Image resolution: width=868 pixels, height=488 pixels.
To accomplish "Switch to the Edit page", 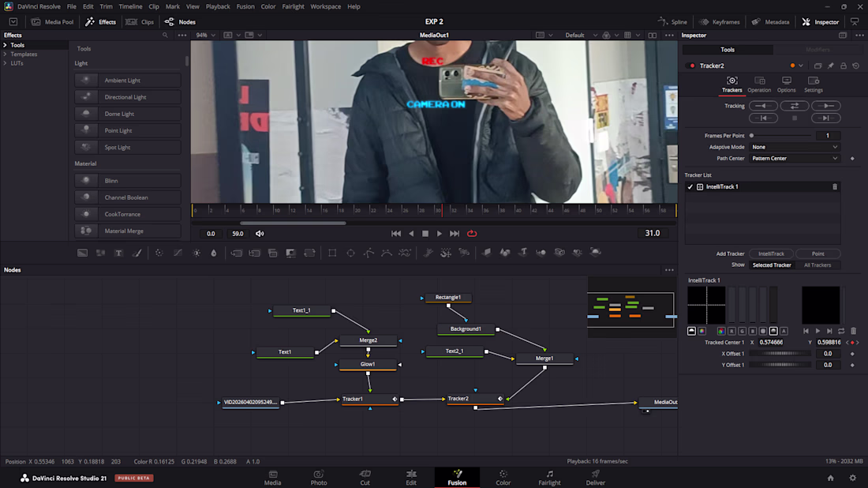I will [x=411, y=478].
